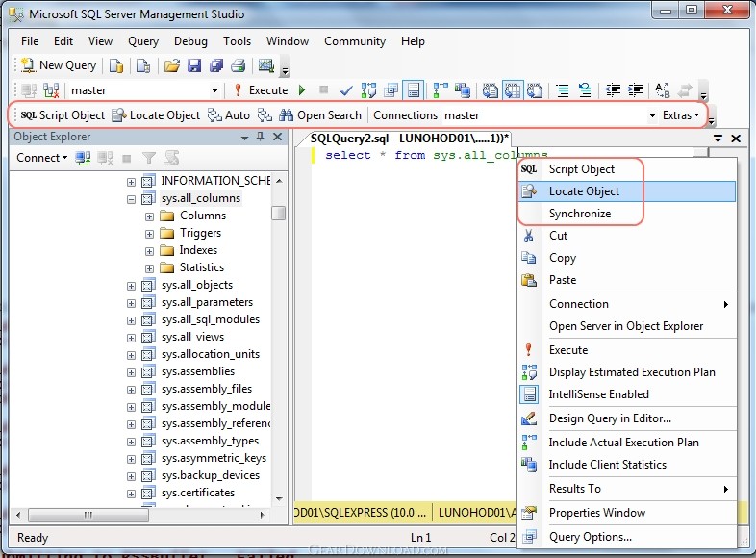Viewport: 756px width, 558px height.
Task: Toggle IntelliSense Enabled toolbar button
Action: tap(414, 90)
